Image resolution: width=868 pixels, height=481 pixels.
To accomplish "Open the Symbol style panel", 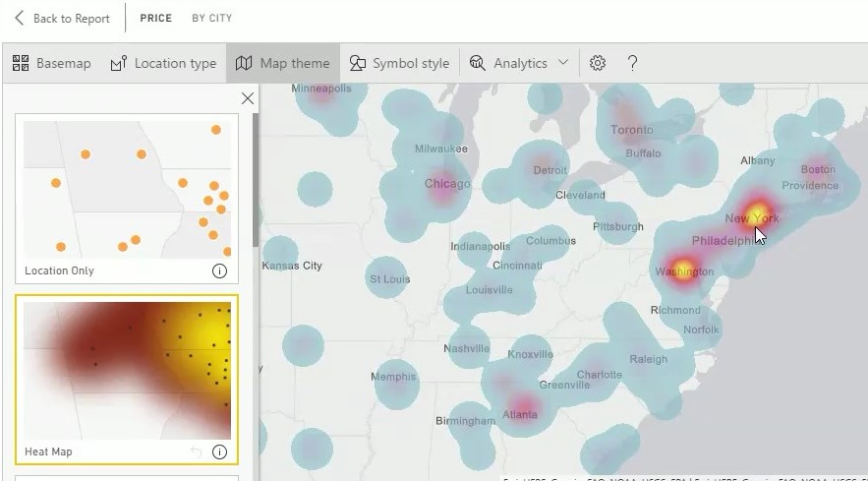I will (399, 63).
